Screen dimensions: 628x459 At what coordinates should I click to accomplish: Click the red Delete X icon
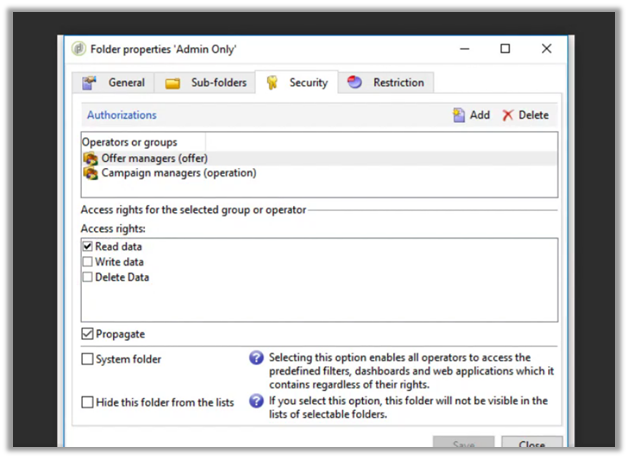(x=508, y=115)
